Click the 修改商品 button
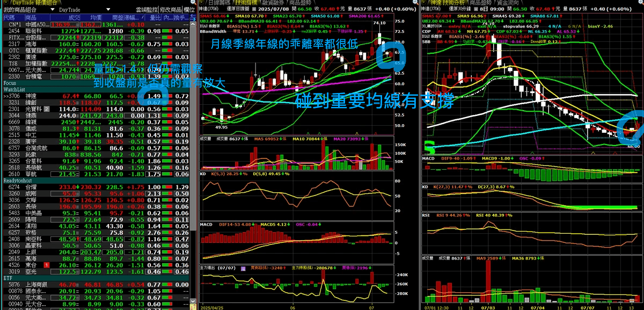This screenshot has height=310, width=644. [170, 10]
